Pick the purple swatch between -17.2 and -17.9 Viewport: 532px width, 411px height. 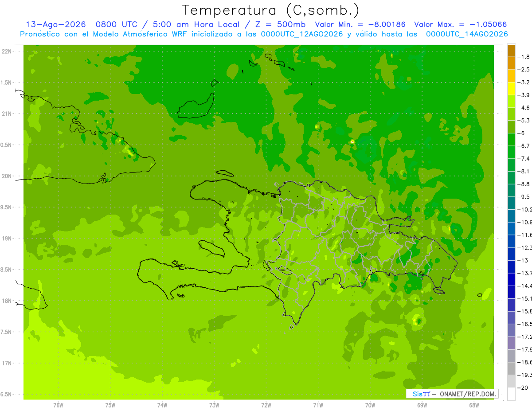(511, 343)
